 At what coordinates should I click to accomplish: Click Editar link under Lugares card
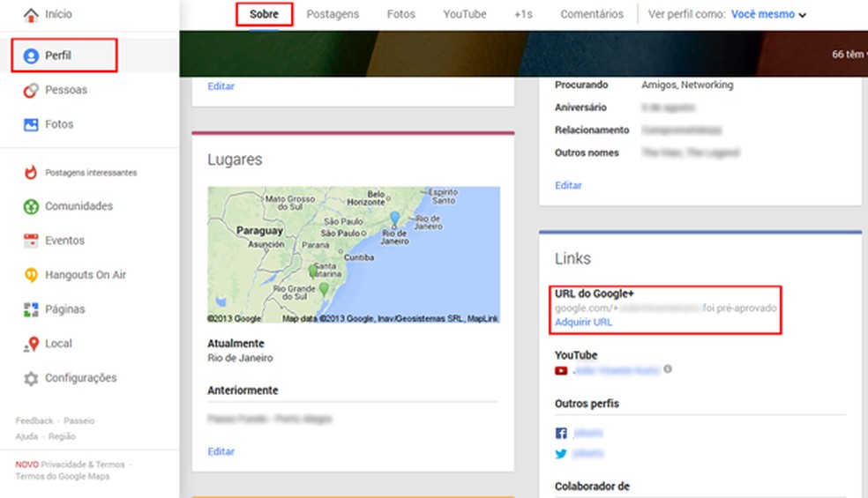click(221, 451)
